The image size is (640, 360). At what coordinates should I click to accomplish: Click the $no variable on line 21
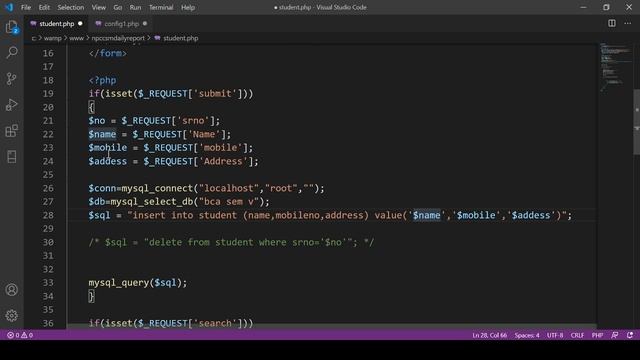(x=97, y=120)
